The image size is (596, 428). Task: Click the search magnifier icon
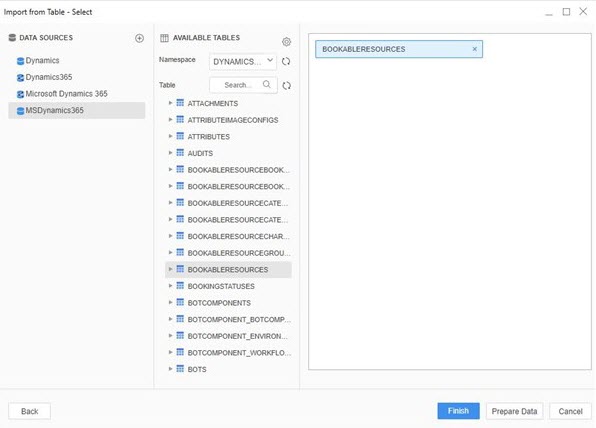267,84
